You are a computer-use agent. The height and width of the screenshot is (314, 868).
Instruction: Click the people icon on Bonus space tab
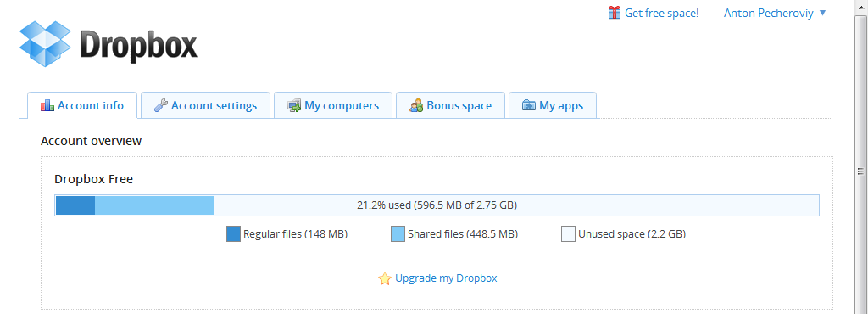(x=416, y=105)
